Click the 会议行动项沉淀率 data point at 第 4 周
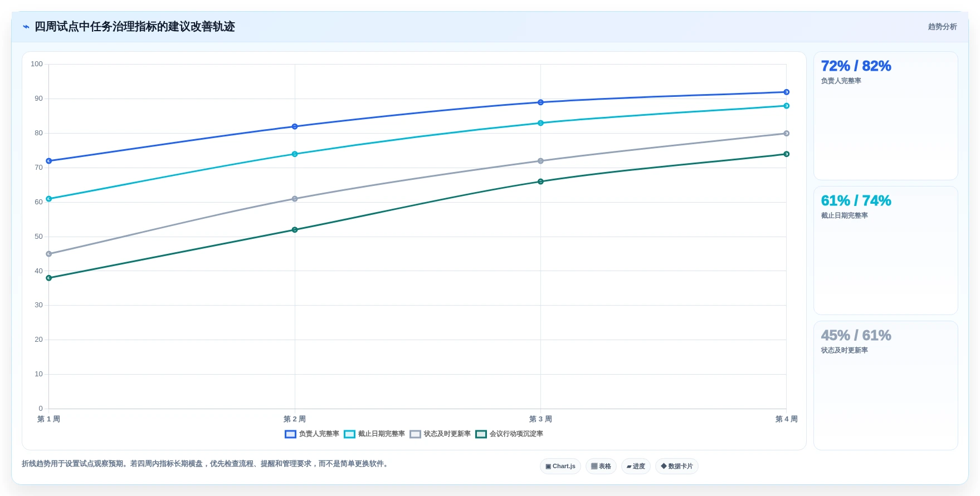The image size is (980, 496). 786,154
